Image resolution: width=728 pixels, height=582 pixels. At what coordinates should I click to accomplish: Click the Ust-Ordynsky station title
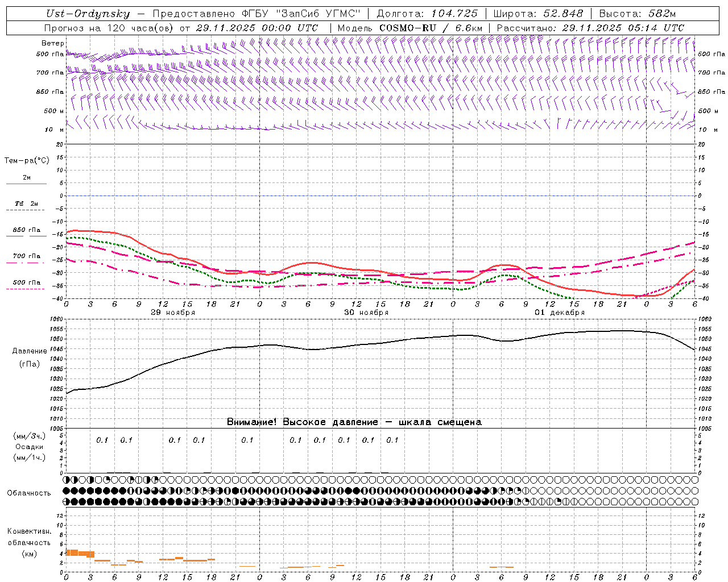tap(88, 14)
